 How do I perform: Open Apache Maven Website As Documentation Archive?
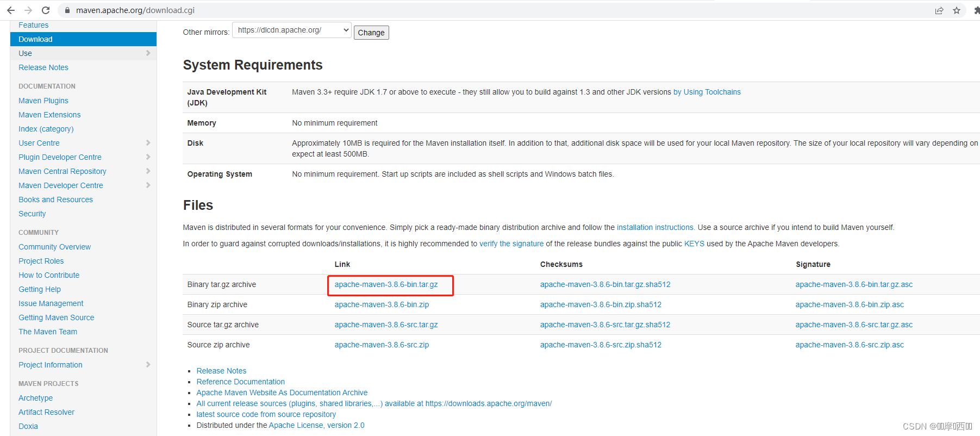[x=282, y=393]
